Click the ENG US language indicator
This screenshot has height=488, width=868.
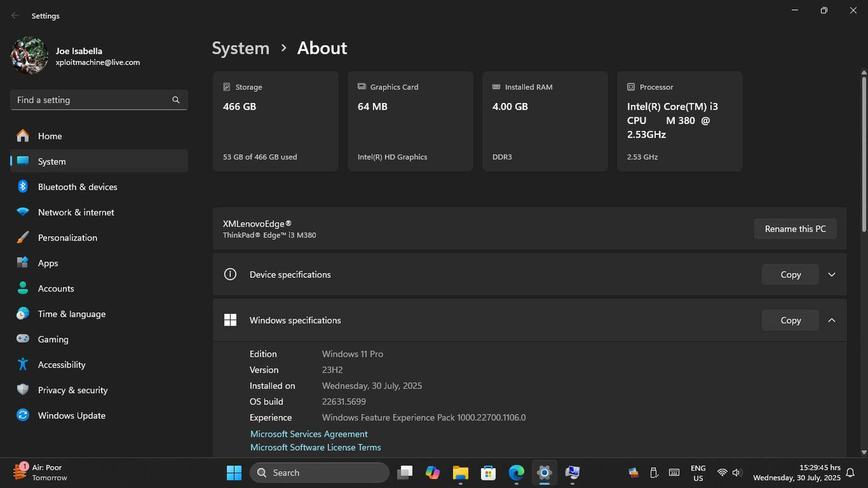[x=698, y=472]
